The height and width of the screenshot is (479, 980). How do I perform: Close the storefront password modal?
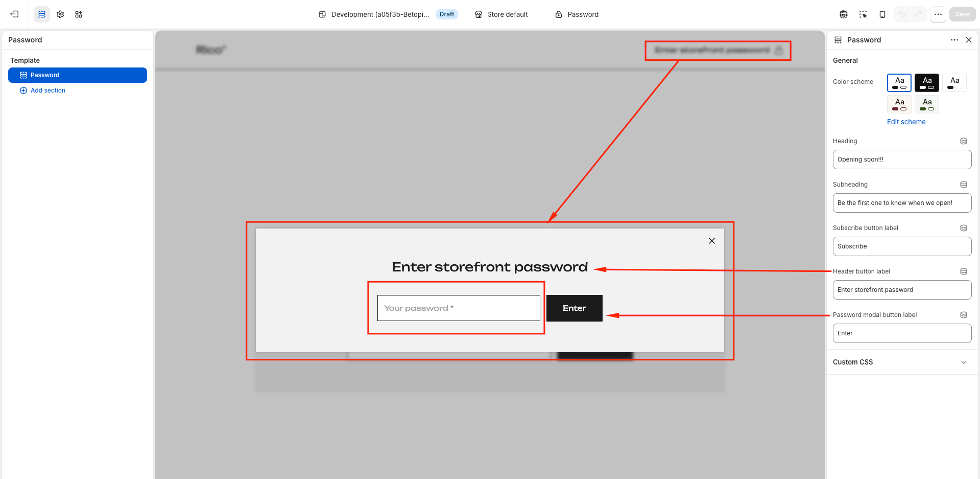coord(711,241)
